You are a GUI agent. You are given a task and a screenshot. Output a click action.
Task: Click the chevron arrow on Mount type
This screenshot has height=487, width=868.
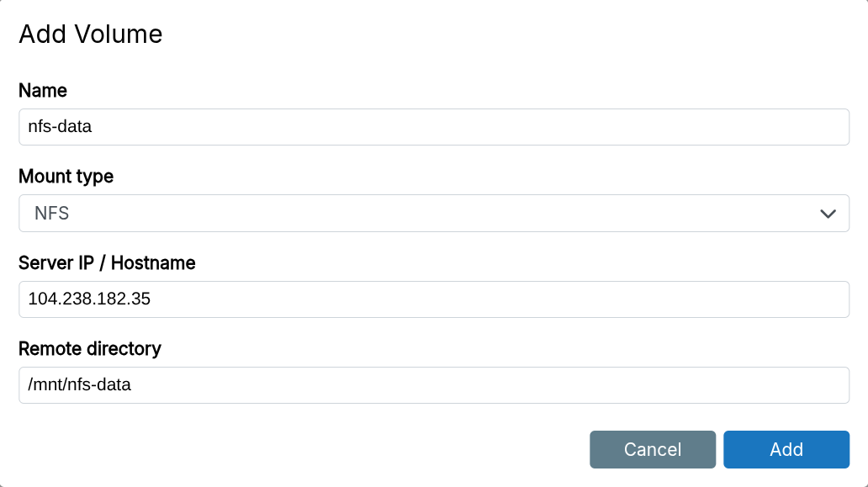click(828, 214)
